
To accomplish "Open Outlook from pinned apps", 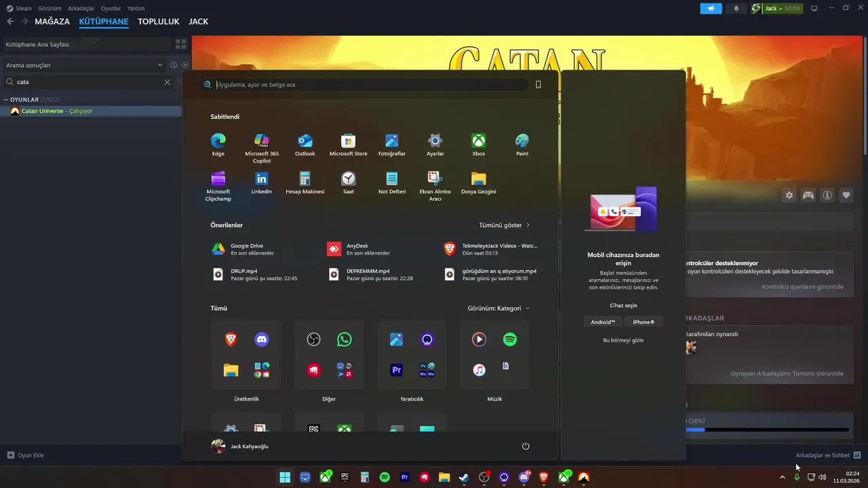I will point(305,144).
